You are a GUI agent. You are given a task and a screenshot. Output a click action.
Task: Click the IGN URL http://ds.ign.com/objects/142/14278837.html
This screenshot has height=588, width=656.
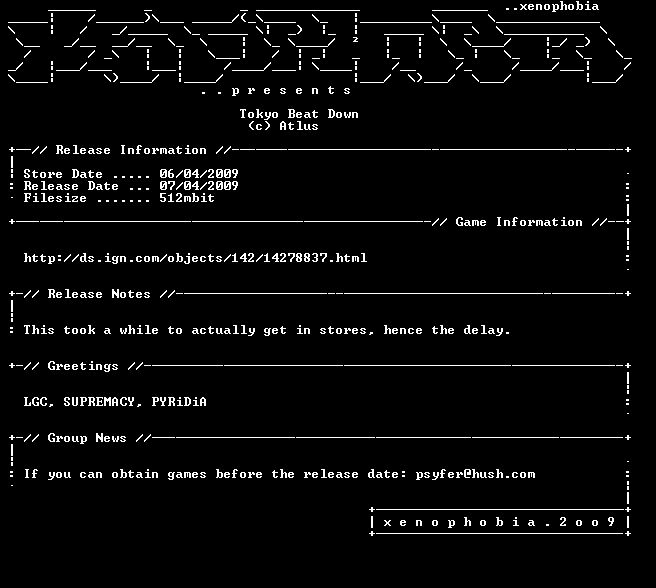195,258
